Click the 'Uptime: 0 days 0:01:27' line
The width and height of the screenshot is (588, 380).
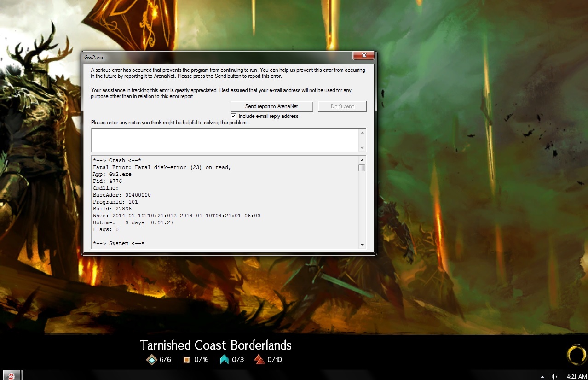point(133,222)
